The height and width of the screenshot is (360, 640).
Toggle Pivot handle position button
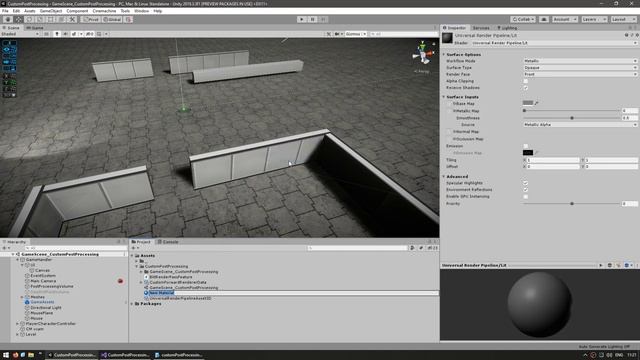91,19
